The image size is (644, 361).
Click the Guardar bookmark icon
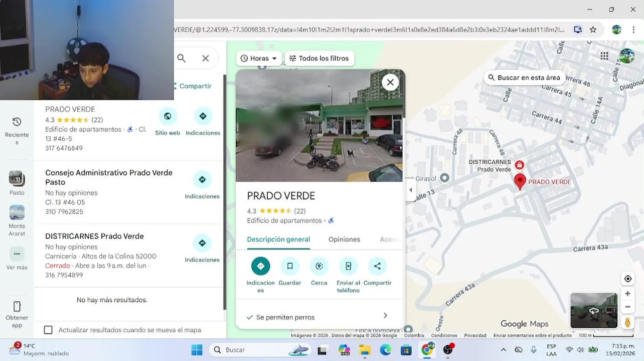[289, 266]
